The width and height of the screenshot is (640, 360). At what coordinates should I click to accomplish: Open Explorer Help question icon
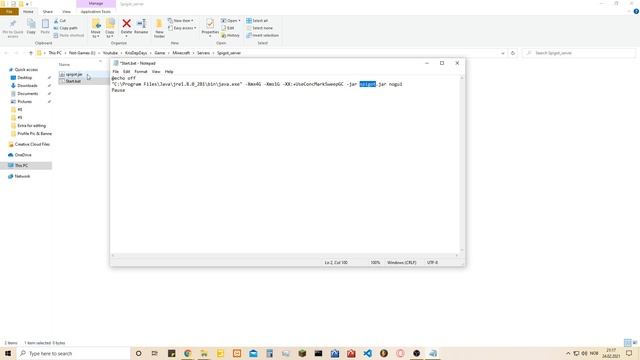636,11
